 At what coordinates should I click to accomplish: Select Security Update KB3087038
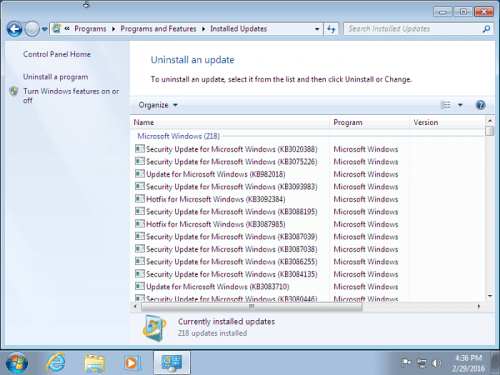(232, 249)
